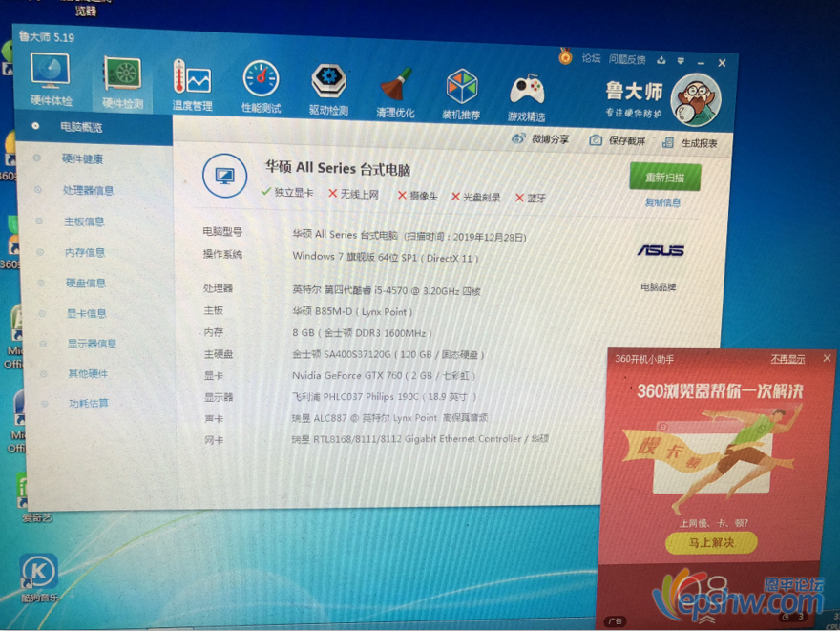The image size is (840, 631).
Task: Click the '8 GB ( 金士顿 DDR3 1600MHz )' value
Action: (362, 332)
